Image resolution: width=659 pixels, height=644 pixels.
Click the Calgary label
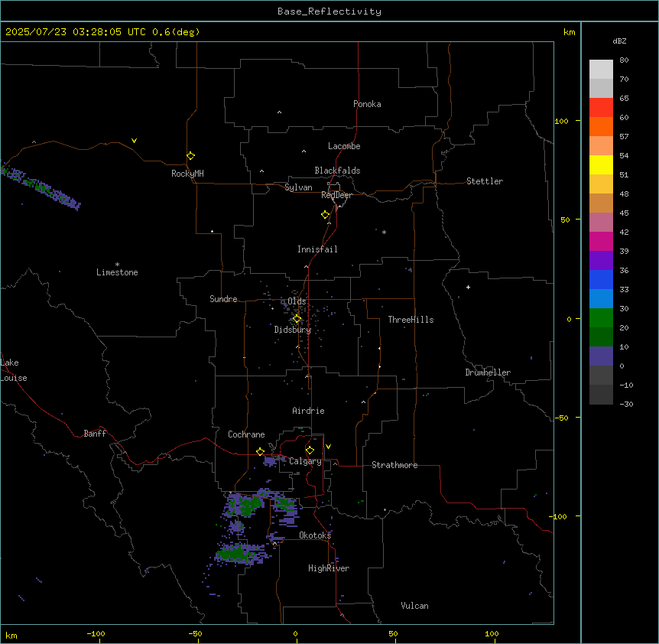point(305,461)
